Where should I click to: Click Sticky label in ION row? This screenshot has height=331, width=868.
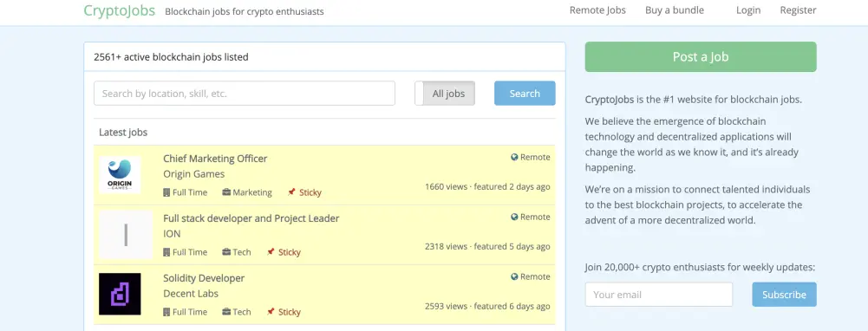[290, 252]
